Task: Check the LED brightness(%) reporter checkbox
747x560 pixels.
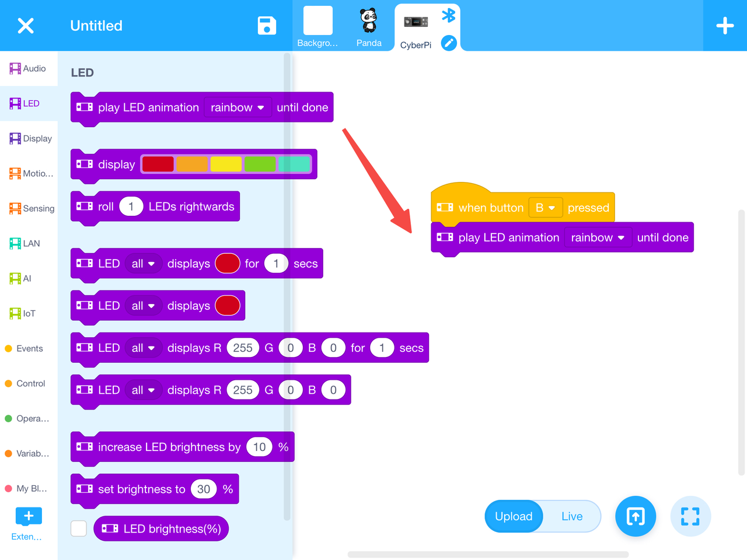Action: (79, 528)
